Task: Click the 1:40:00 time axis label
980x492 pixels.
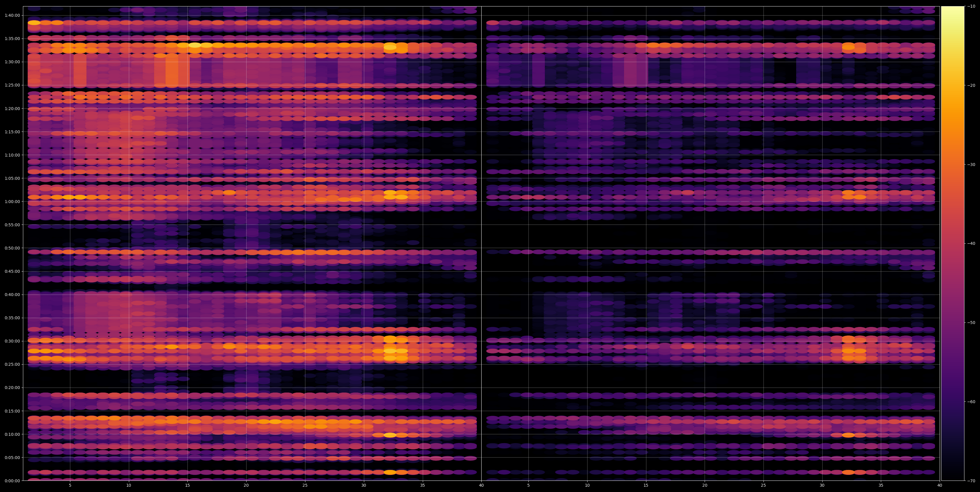Action: [12, 15]
